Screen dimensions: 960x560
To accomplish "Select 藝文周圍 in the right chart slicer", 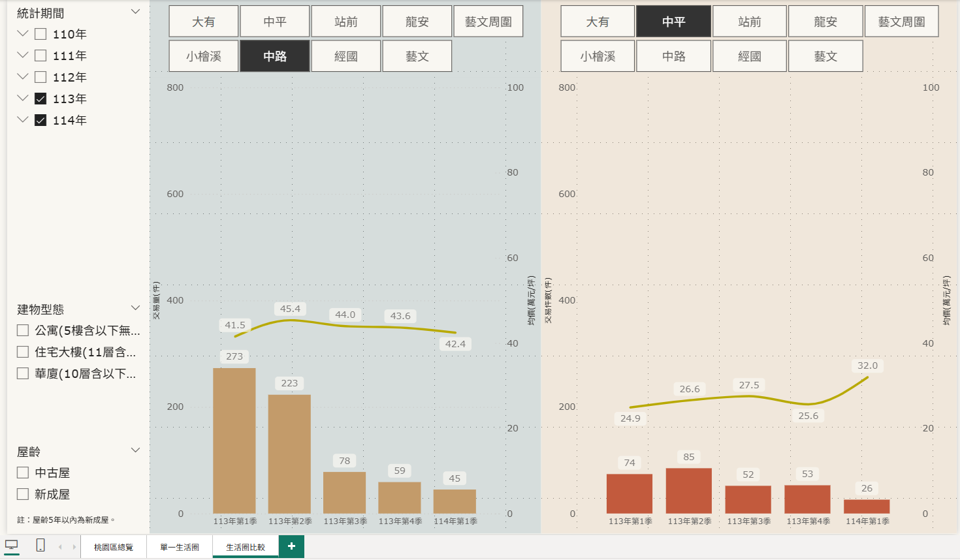I will pos(901,22).
